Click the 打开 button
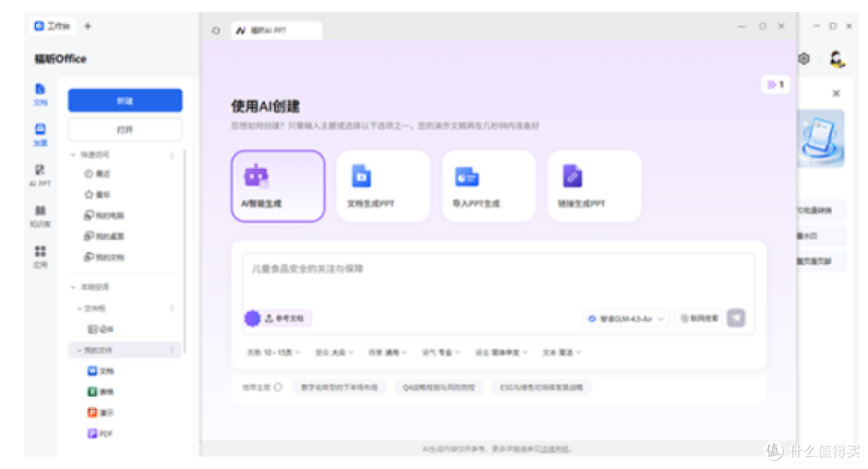 pyautogui.click(x=125, y=130)
